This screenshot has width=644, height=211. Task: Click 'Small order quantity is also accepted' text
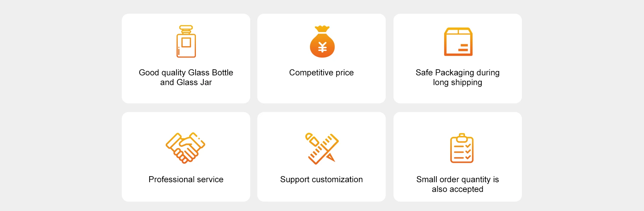point(458,184)
